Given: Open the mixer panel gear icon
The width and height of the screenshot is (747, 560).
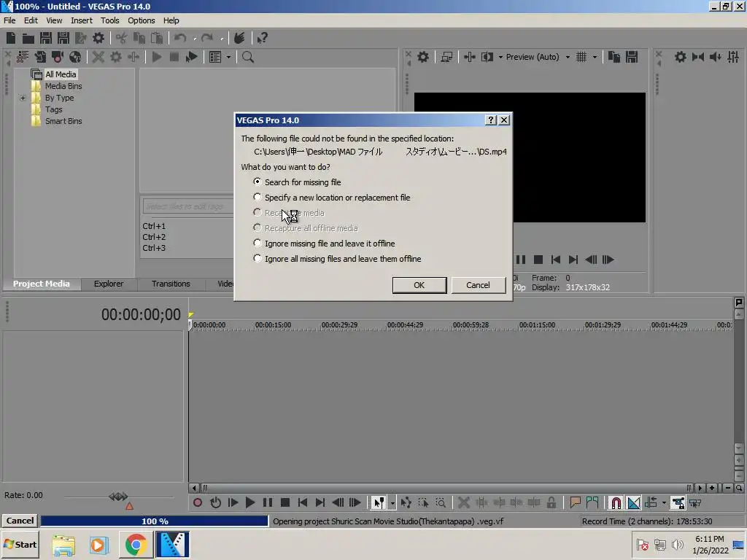Looking at the screenshot, I should pyautogui.click(x=681, y=57).
